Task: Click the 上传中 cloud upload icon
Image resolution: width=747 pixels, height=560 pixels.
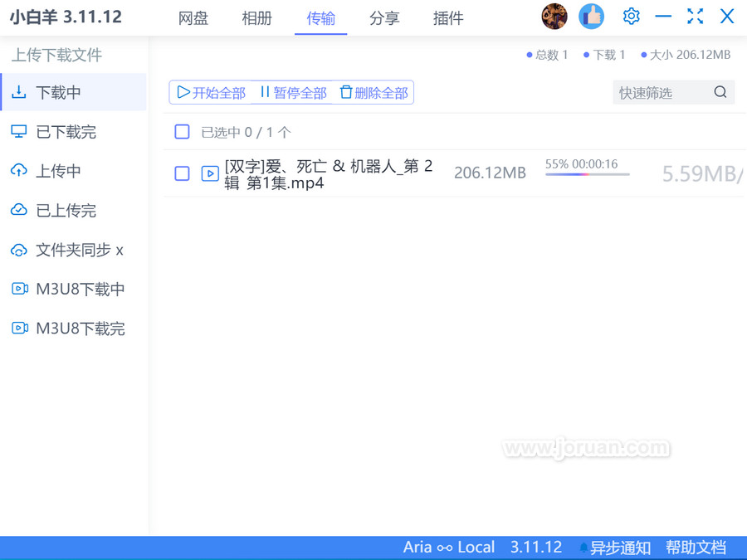Action: click(19, 171)
